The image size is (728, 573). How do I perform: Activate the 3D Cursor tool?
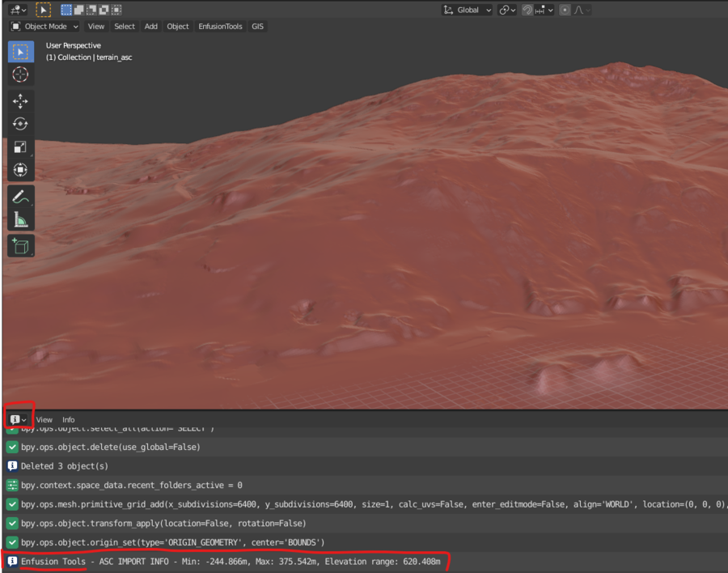(20, 74)
